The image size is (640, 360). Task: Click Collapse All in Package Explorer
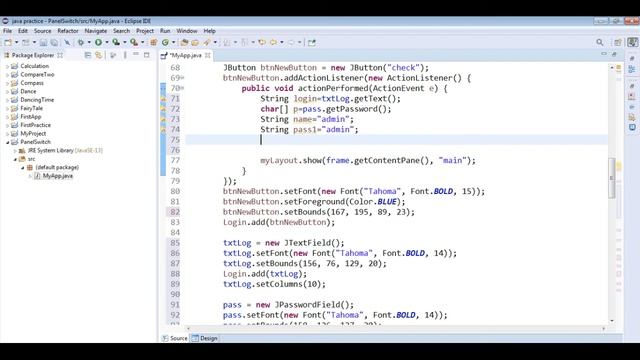coord(88,55)
